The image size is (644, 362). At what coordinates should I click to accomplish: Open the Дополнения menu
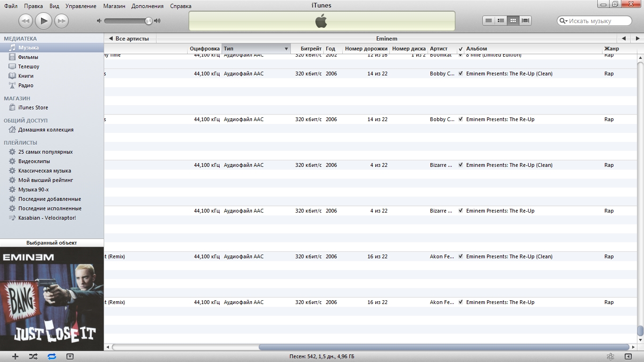pyautogui.click(x=148, y=6)
